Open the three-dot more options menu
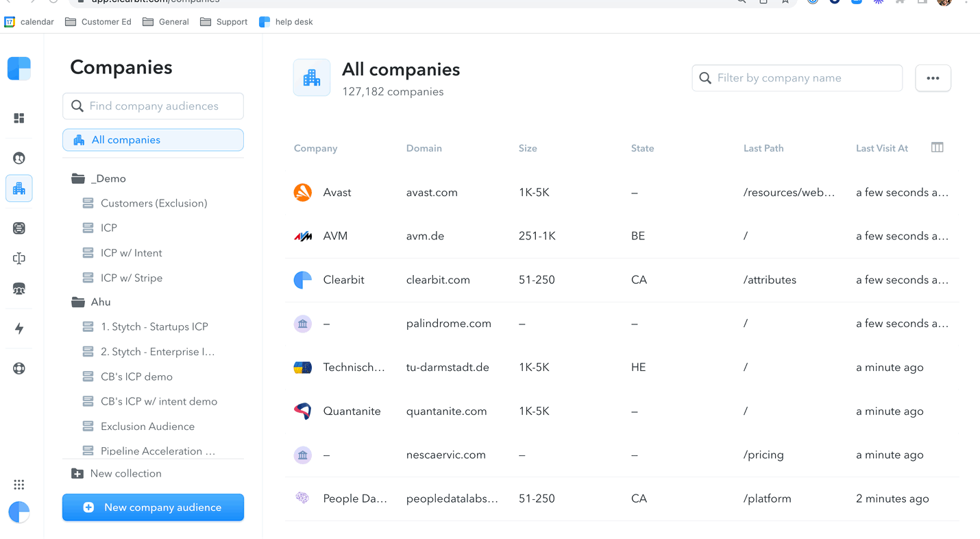 pyautogui.click(x=933, y=78)
